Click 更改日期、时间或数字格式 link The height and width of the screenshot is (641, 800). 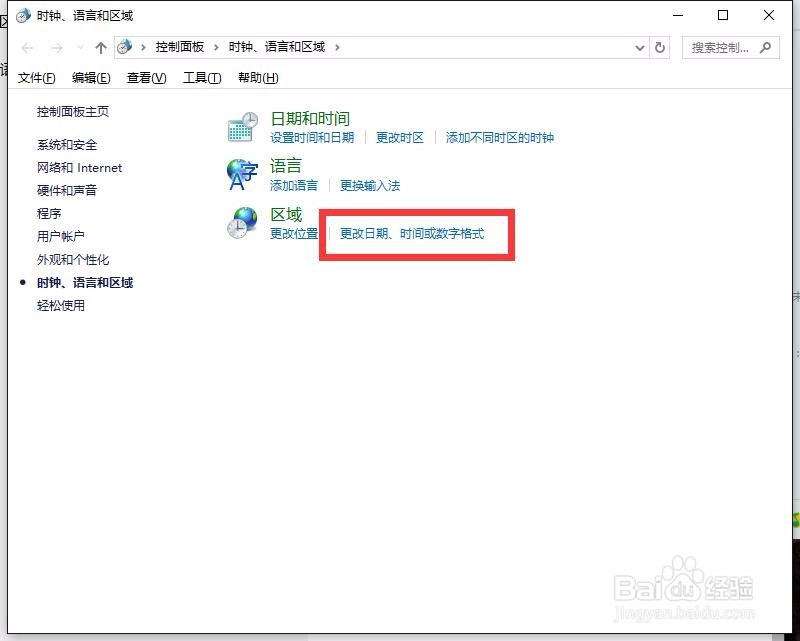412,234
